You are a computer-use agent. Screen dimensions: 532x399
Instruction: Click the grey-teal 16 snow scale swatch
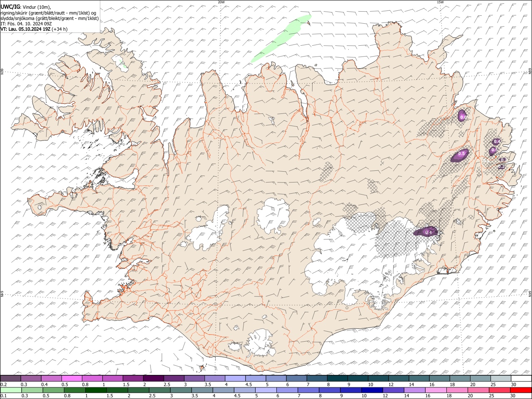pos(439,378)
